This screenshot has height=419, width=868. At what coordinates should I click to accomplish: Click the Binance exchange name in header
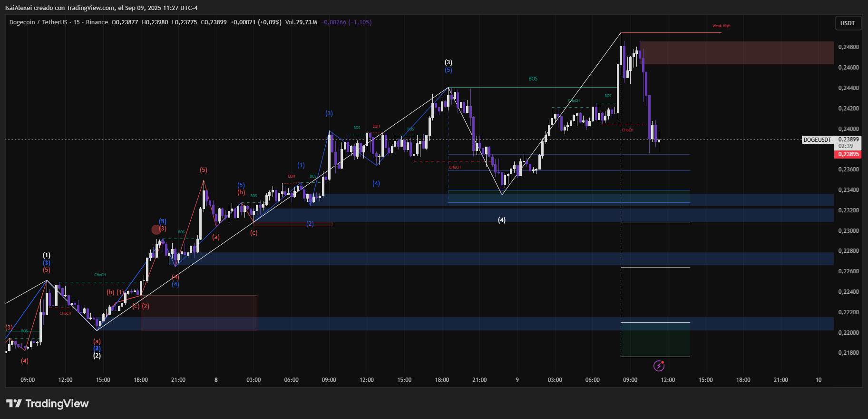[x=97, y=22]
